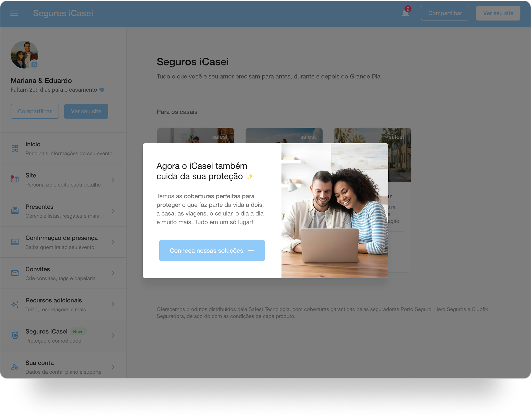The width and height of the screenshot is (531, 420).
Task: Open Presentes in the sidebar
Action: tap(63, 211)
